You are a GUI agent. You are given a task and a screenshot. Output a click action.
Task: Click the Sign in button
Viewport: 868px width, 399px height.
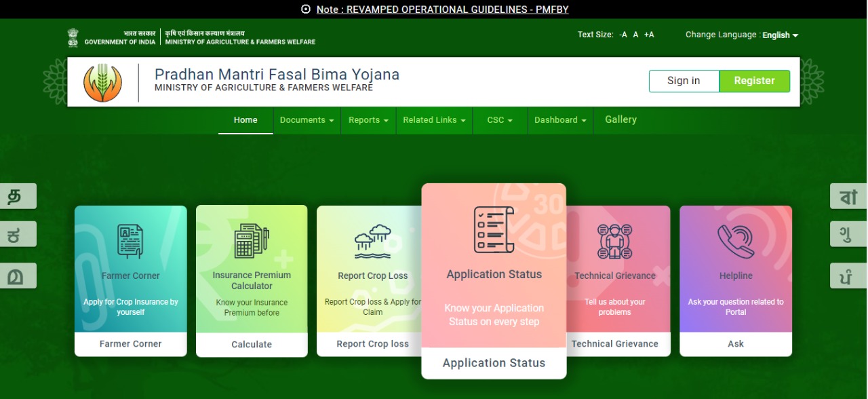pos(684,81)
